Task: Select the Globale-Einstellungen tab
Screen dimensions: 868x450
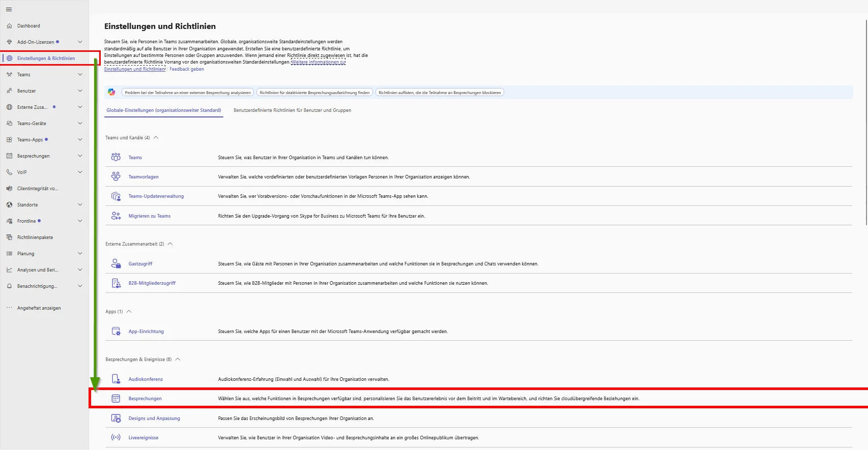Action: click(163, 110)
